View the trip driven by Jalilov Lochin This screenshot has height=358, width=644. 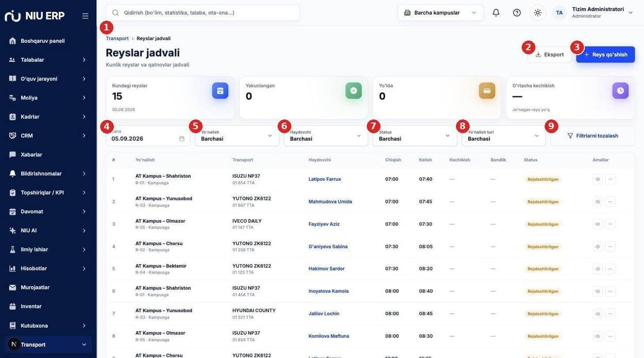(598, 314)
